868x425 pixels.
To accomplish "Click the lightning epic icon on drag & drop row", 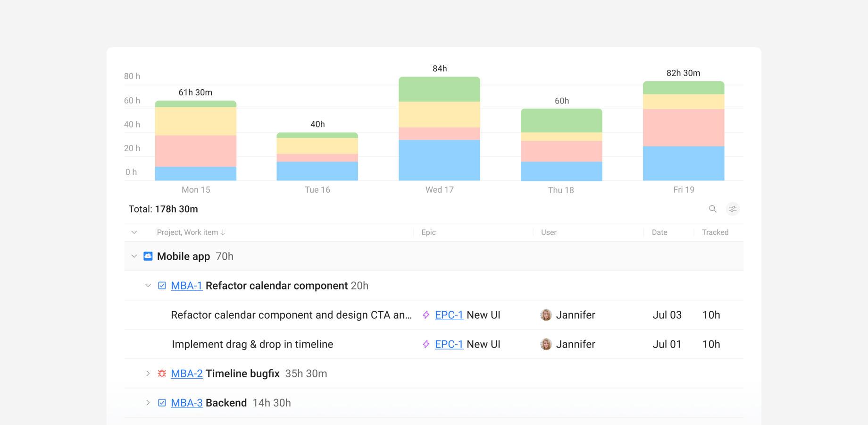I will 425,344.
